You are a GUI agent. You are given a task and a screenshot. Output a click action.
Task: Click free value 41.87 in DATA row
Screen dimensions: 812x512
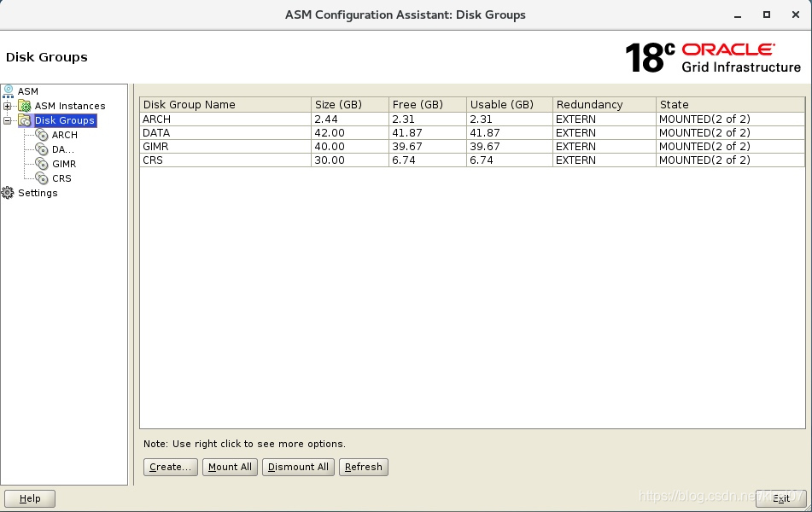(x=428, y=133)
